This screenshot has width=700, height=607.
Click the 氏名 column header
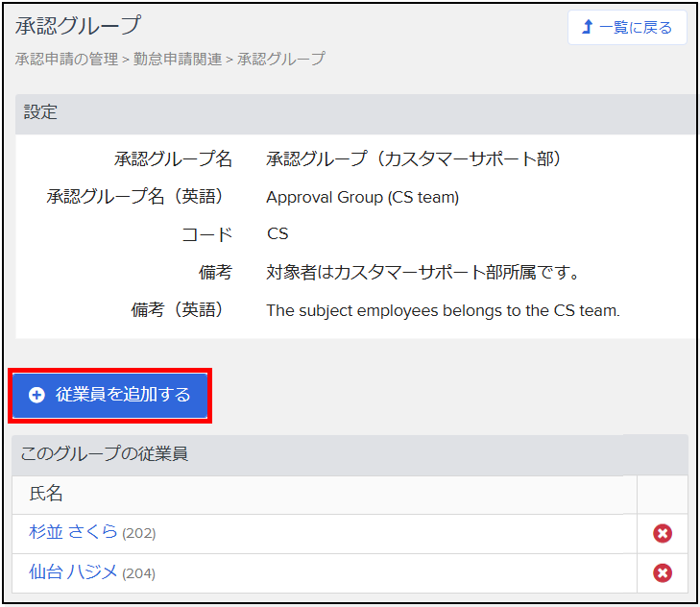[46, 494]
